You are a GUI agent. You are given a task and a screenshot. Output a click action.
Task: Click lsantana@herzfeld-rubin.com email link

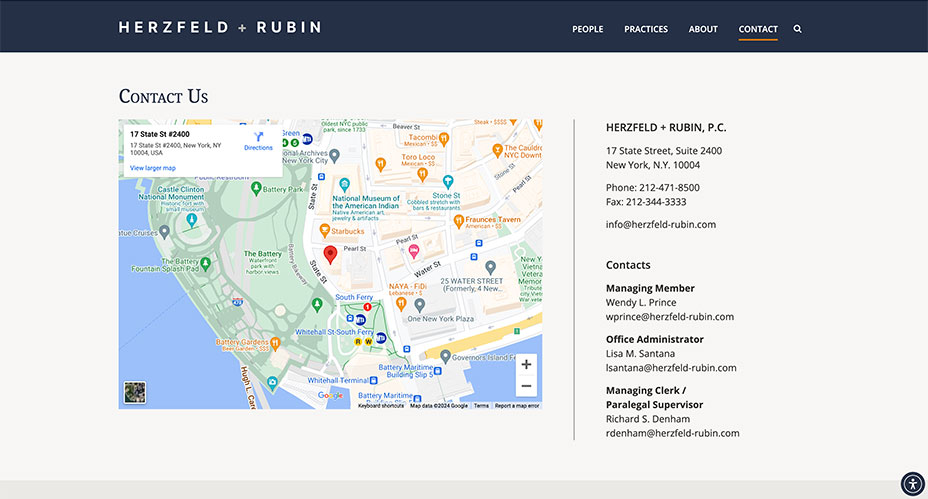coord(671,368)
